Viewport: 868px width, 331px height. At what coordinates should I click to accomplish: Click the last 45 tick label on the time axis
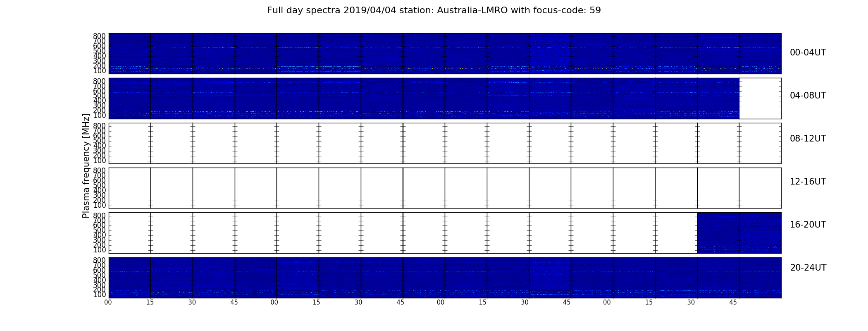(733, 302)
